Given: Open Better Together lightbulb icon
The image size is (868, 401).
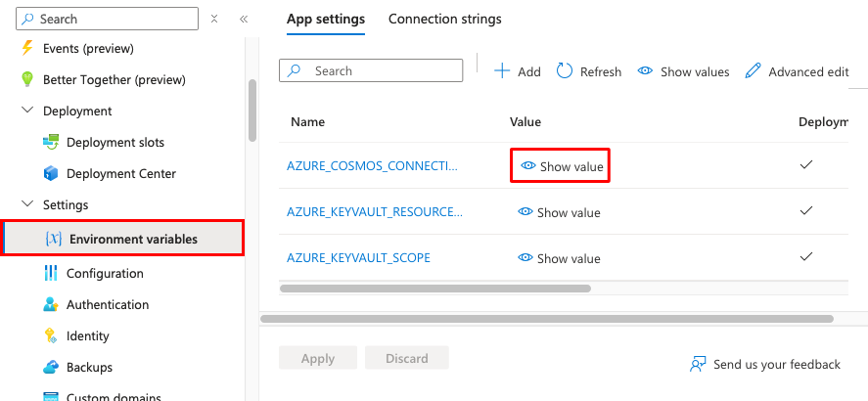Looking at the screenshot, I should pyautogui.click(x=26, y=79).
